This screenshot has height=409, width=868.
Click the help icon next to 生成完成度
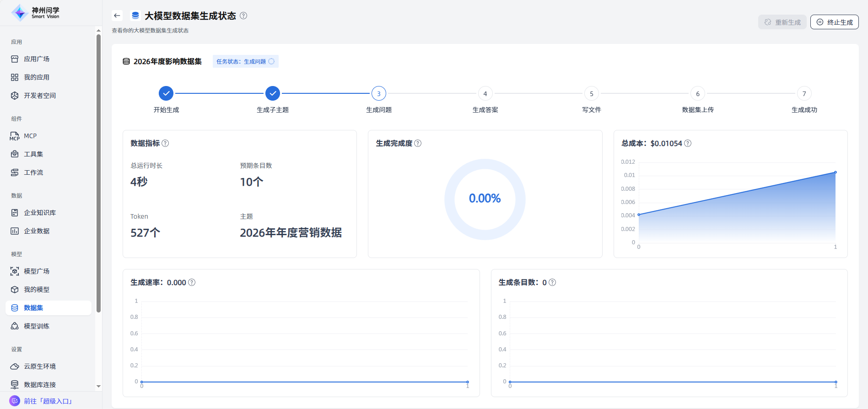[x=418, y=143]
